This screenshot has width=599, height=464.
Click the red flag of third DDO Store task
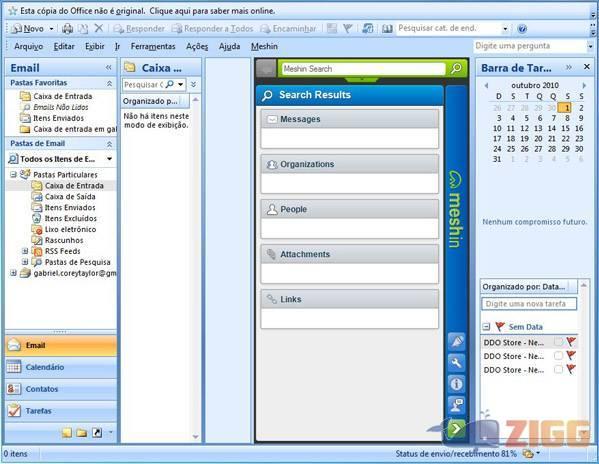pos(571,369)
